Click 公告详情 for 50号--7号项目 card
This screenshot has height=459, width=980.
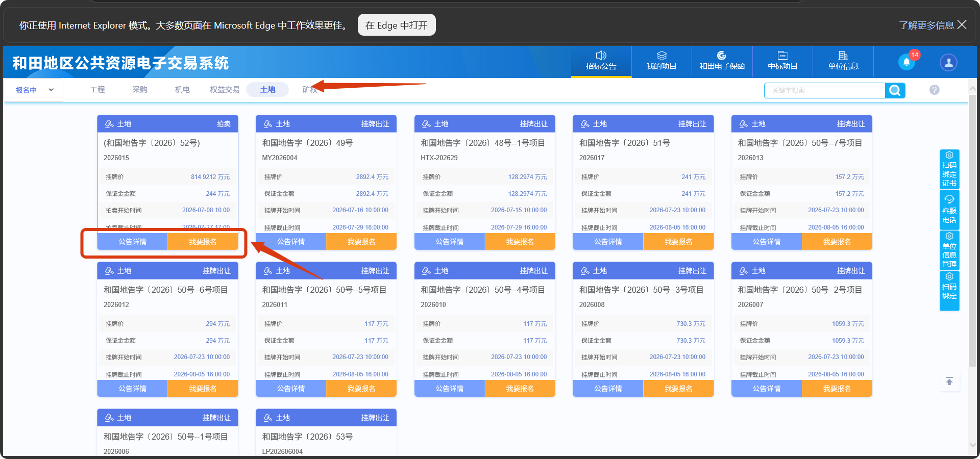[767, 242]
